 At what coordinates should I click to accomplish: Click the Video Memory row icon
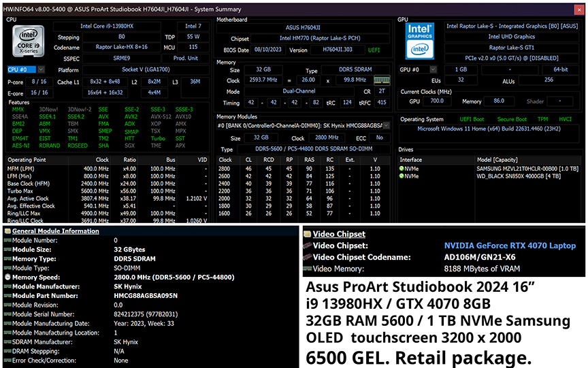pos(307,269)
